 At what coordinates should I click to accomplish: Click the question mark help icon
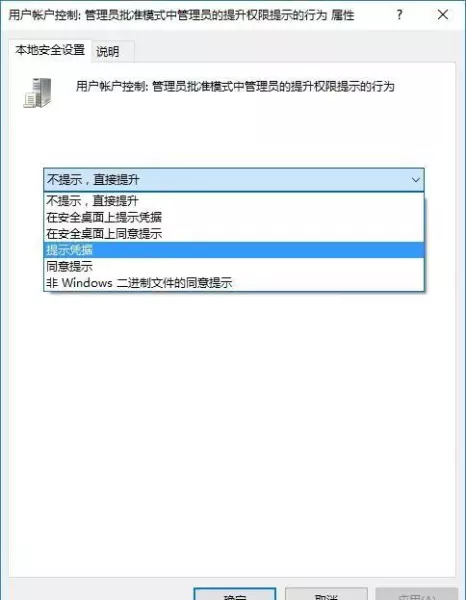pos(399,15)
